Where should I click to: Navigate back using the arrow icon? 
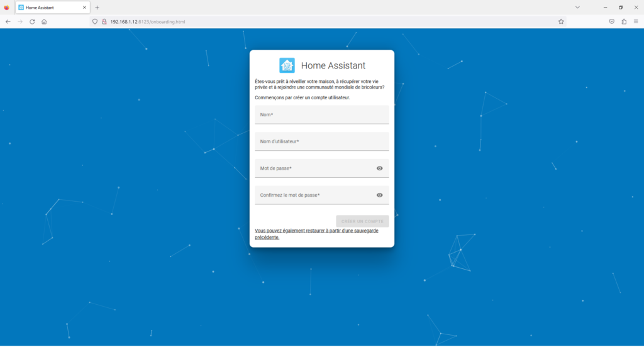coord(7,21)
